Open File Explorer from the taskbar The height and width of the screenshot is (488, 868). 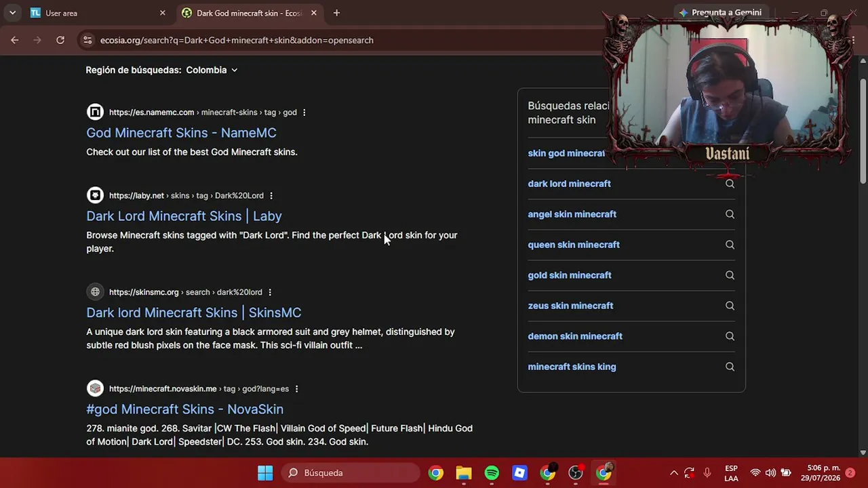click(464, 473)
